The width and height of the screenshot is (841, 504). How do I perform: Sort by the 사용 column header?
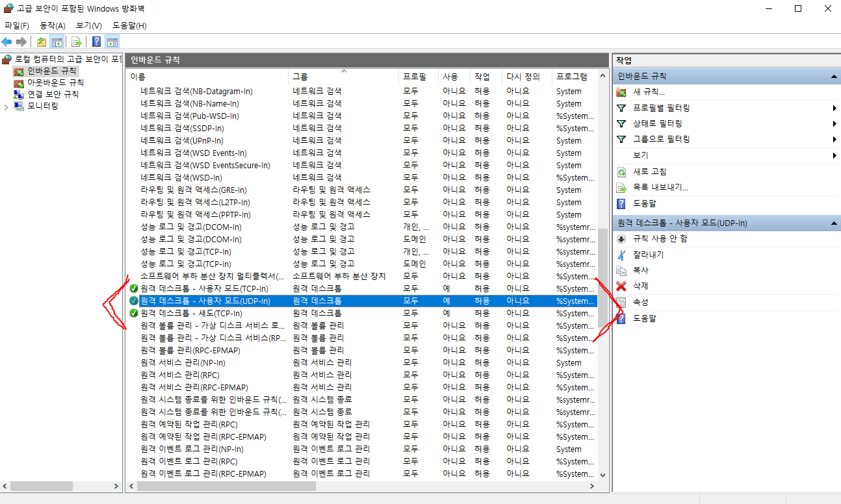click(x=454, y=77)
